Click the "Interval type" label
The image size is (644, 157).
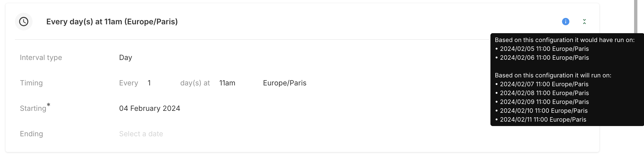(41, 57)
